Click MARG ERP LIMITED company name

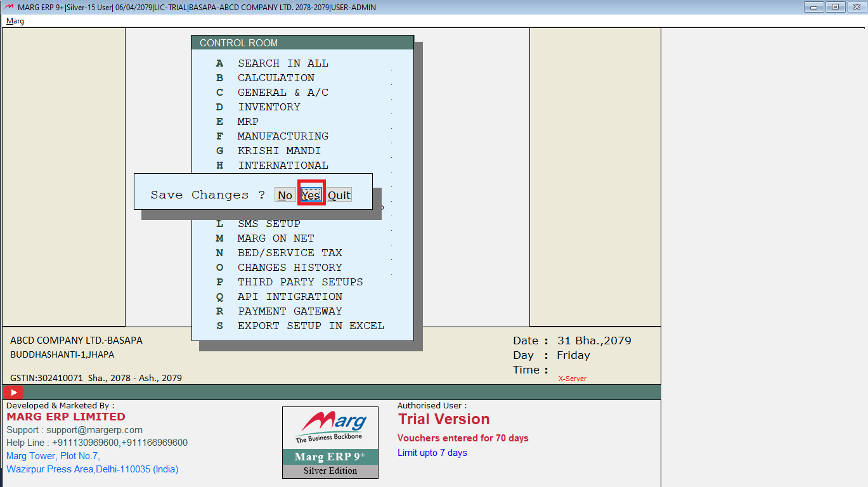66,417
